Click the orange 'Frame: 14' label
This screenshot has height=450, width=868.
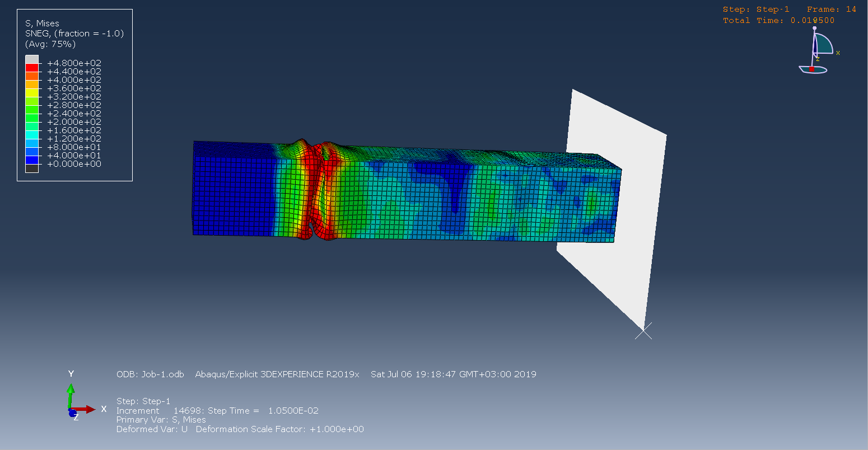point(832,10)
